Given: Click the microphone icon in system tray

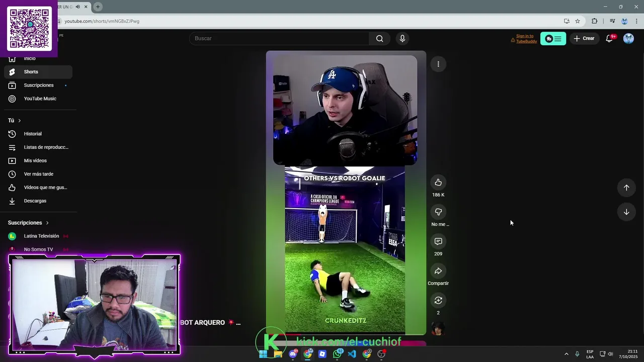Looking at the screenshot, I should (x=577, y=354).
